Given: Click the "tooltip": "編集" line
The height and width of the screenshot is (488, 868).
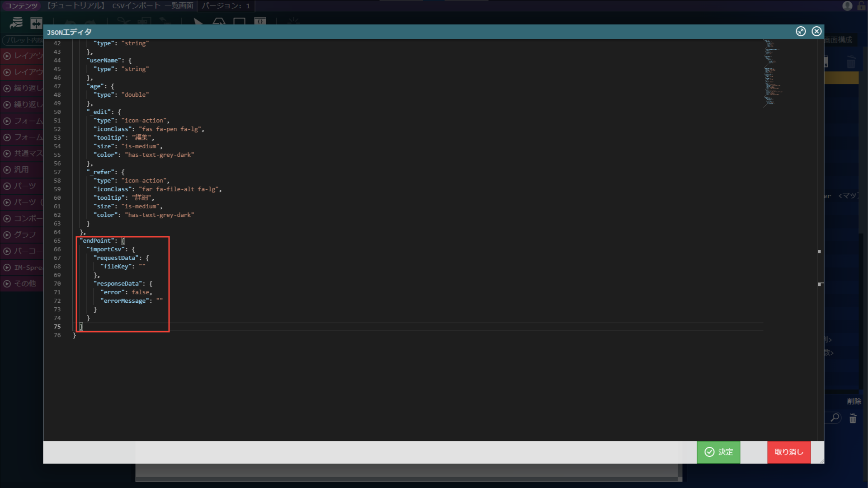Looking at the screenshot, I should 124,137.
